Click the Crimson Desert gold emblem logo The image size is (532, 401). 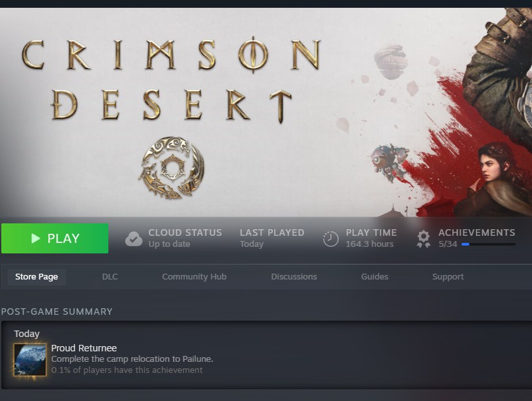[x=171, y=167]
